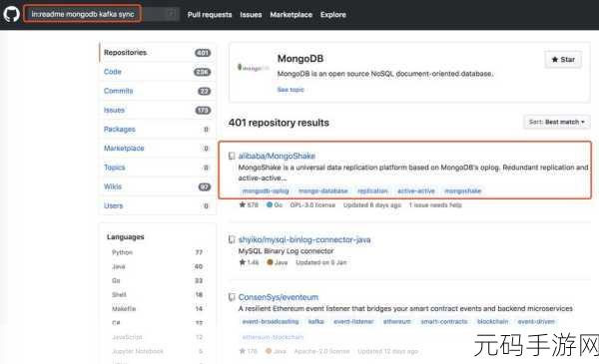This screenshot has width=599, height=364.
Task: Click the '1 issue needs help' link
Action: pyautogui.click(x=435, y=204)
